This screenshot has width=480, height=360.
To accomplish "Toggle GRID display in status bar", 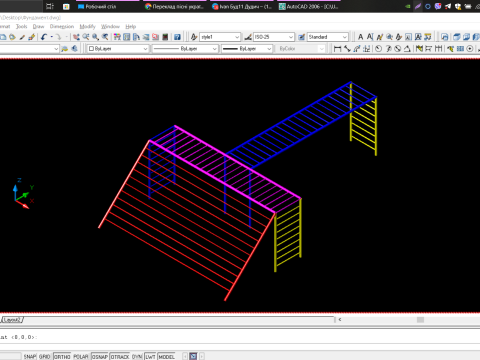I will point(44,357).
